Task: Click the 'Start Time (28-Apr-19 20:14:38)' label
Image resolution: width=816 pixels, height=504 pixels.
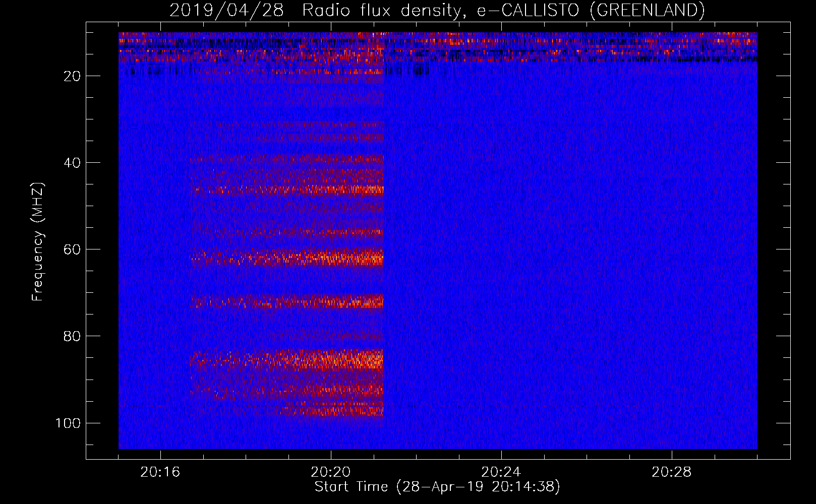Action: tap(437, 487)
